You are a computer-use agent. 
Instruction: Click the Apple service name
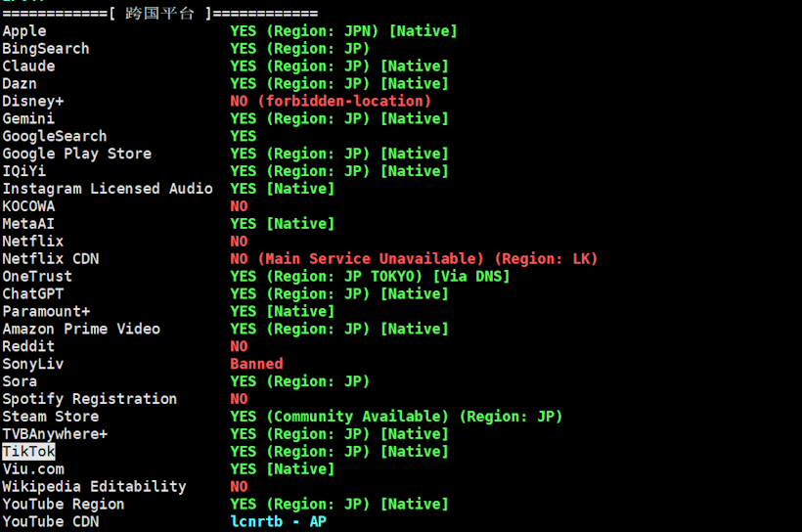coord(24,31)
